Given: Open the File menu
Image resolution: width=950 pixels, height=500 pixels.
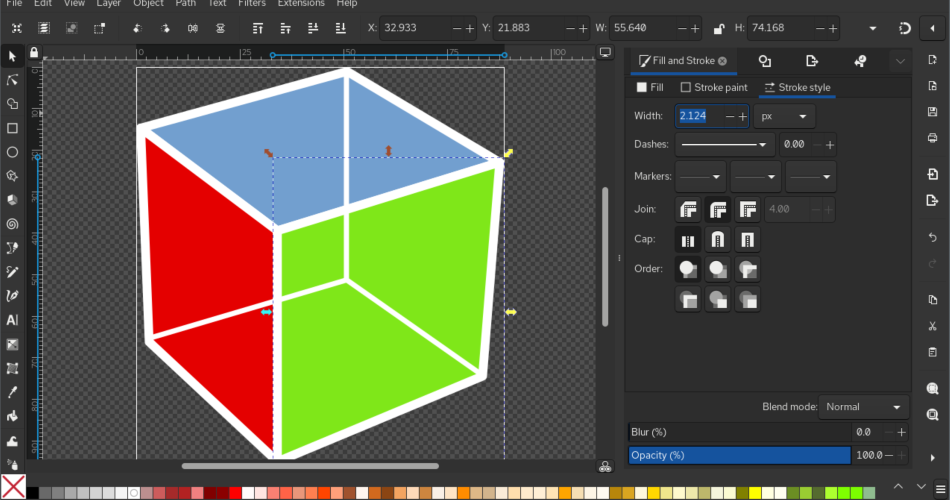Looking at the screenshot, I should [14, 4].
